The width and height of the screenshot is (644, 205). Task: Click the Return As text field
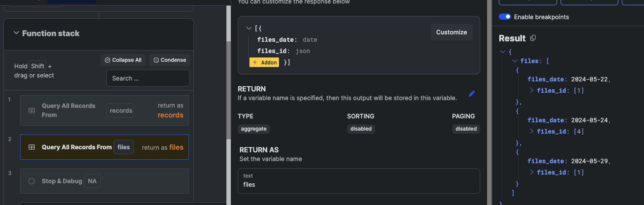point(359,181)
